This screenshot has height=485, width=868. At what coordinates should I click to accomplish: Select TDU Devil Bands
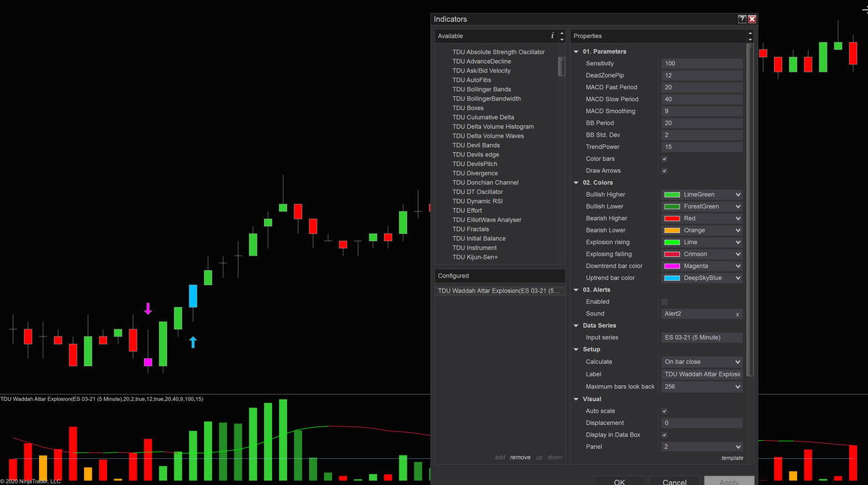pyautogui.click(x=476, y=145)
